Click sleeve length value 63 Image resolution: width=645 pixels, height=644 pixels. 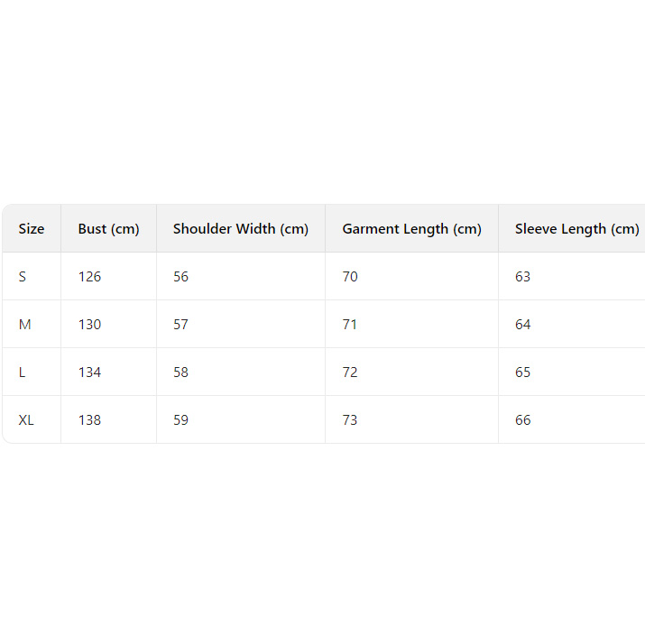point(523,277)
